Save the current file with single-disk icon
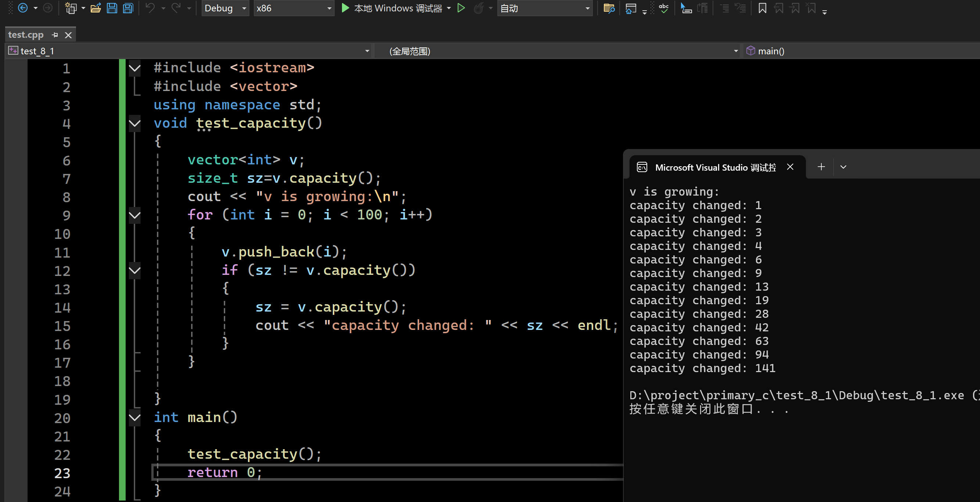Image resolution: width=980 pixels, height=502 pixels. pos(112,8)
